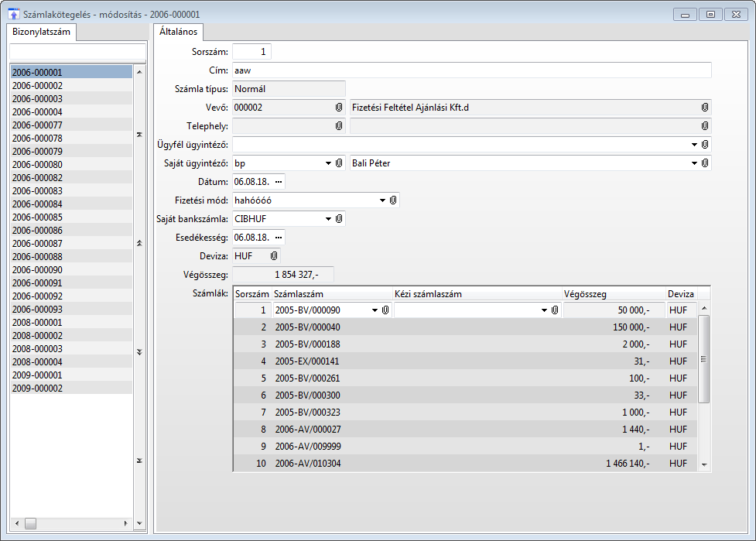Image resolution: width=756 pixels, height=541 pixels.
Task: Click the paperclip icon next to Fizetési mód
Action: pyautogui.click(x=393, y=200)
